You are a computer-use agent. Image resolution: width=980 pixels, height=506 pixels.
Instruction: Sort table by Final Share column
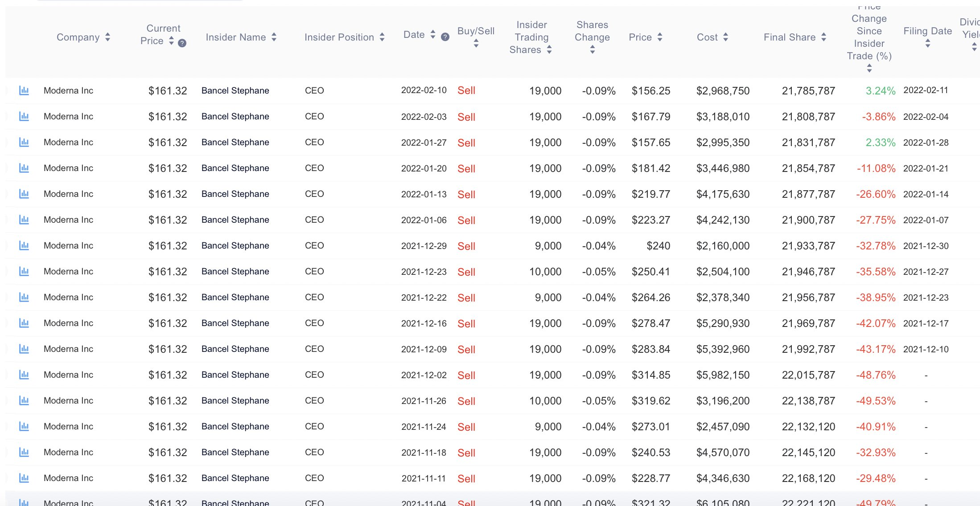point(824,37)
